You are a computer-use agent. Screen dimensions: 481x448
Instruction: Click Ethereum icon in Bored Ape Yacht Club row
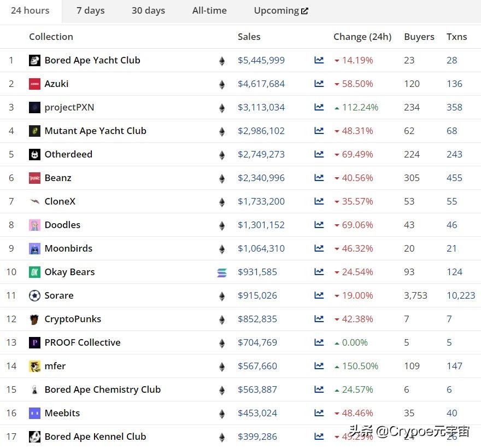tap(222, 61)
